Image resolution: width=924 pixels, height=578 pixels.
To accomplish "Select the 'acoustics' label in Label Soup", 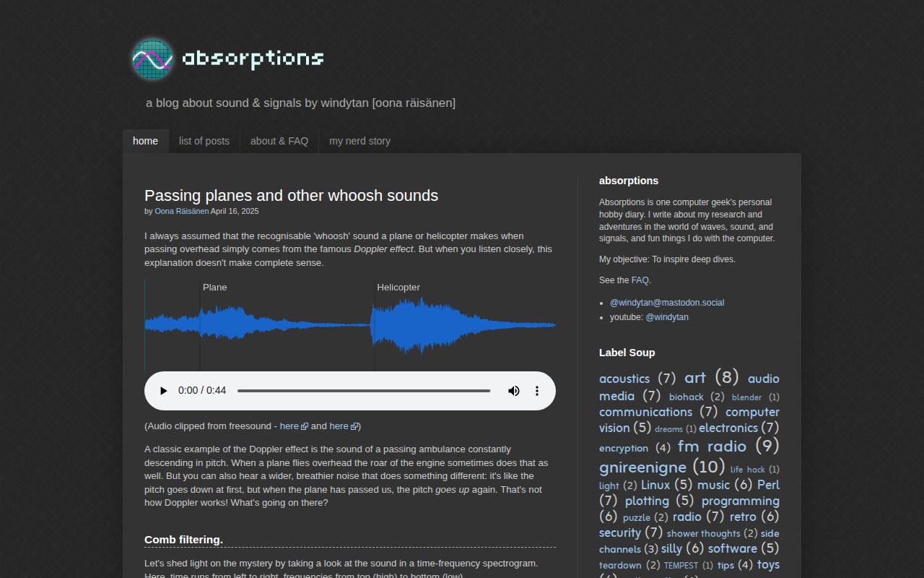I will (x=624, y=379).
